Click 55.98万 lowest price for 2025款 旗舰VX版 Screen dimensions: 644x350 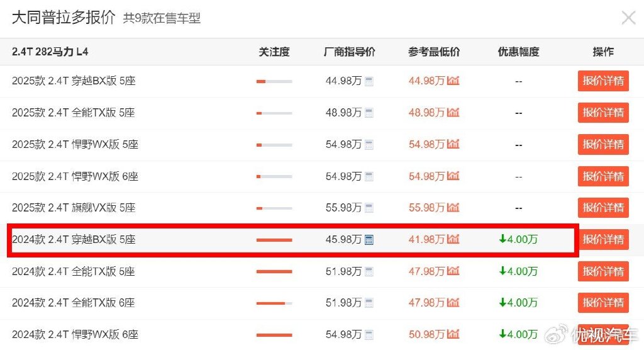point(427,208)
